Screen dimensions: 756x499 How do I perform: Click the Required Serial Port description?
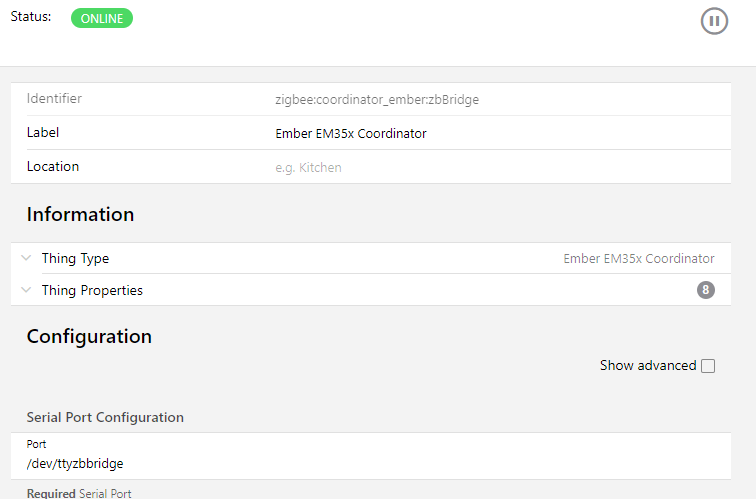pyautogui.click(x=79, y=493)
